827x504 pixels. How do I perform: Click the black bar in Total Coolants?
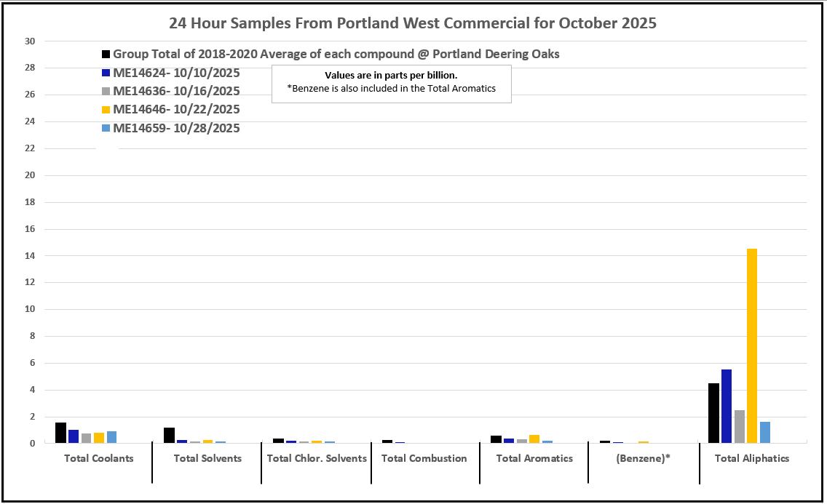pyautogui.click(x=60, y=433)
